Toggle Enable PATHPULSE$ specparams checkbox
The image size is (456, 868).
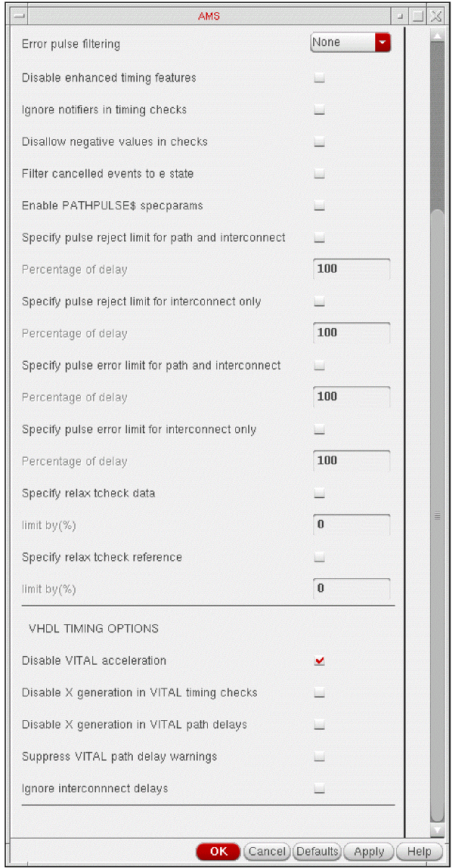click(320, 206)
